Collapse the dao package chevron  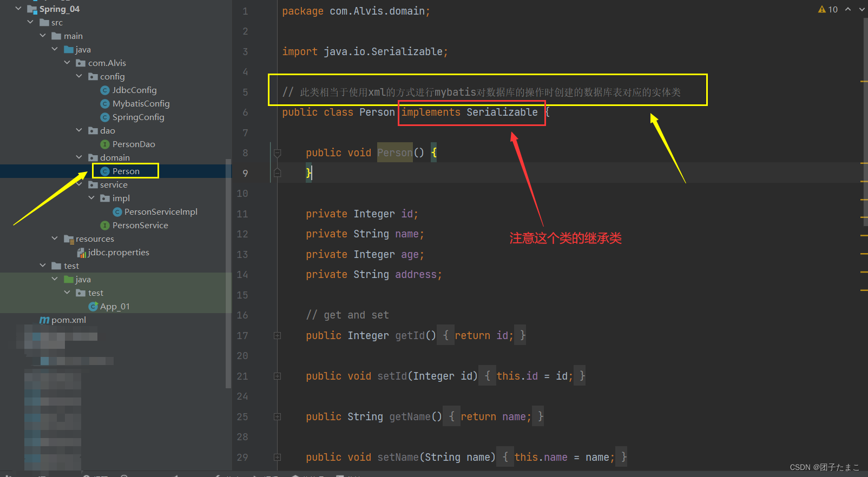tap(79, 130)
